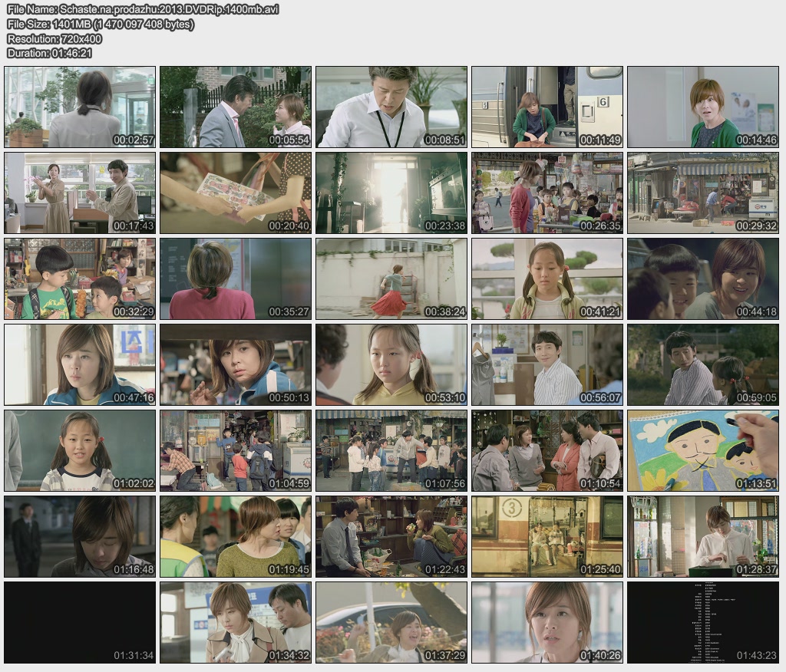This screenshot has height=672, width=786.
Task: Click the thumbnail timestamped 00:02:57
Action: coord(80,107)
